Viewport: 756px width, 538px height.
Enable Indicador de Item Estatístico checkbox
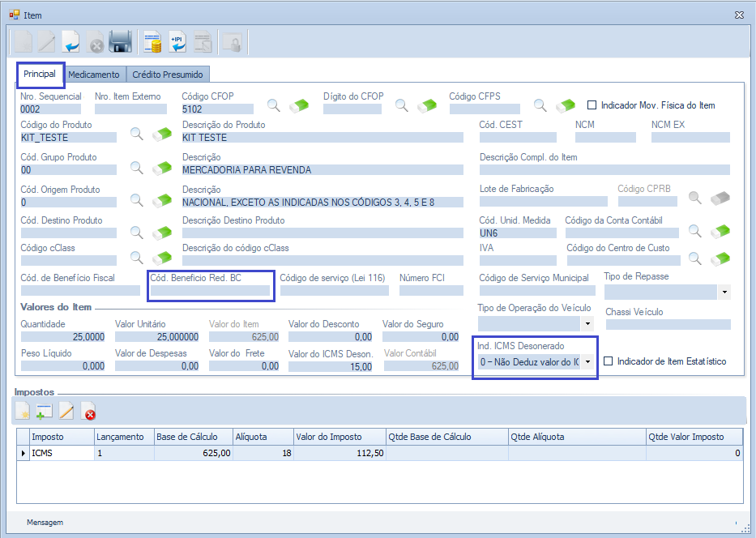(x=609, y=361)
